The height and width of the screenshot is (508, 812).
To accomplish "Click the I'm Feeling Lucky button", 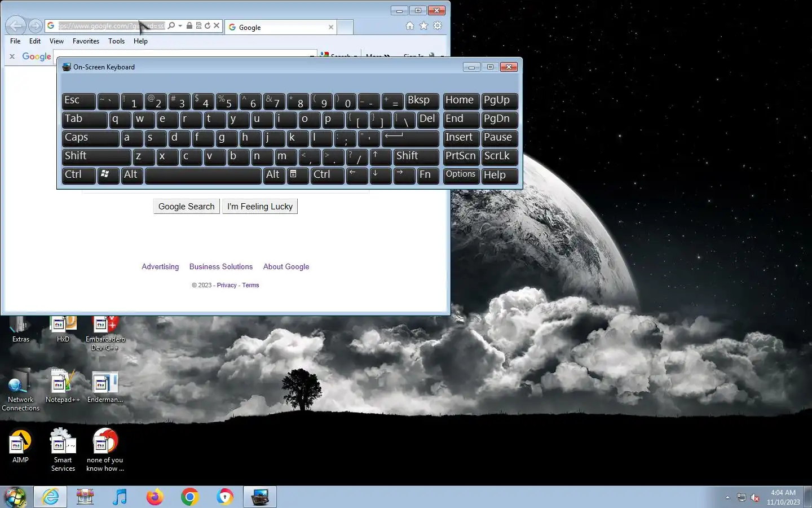I will coord(260,207).
